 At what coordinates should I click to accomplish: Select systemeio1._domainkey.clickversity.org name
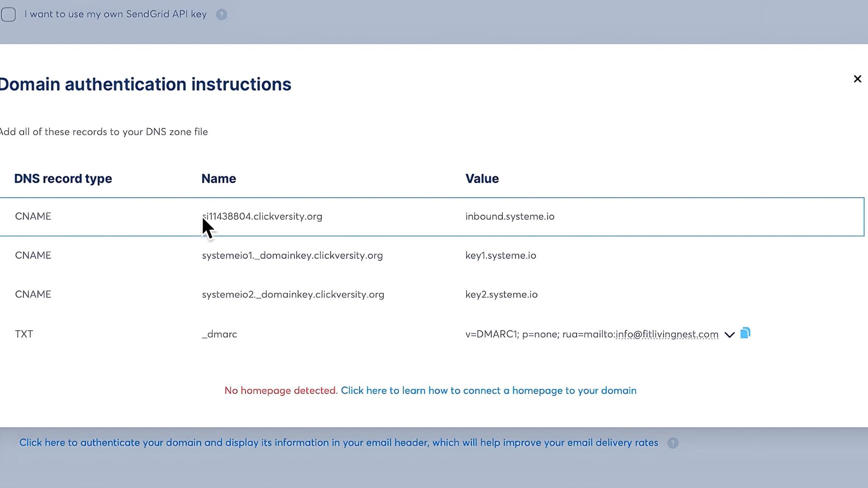tap(292, 256)
